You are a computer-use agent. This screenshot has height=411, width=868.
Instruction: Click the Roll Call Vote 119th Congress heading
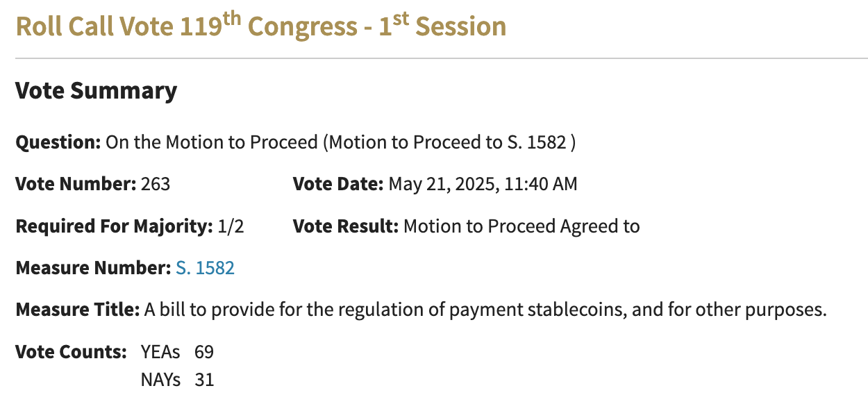click(x=260, y=26)
